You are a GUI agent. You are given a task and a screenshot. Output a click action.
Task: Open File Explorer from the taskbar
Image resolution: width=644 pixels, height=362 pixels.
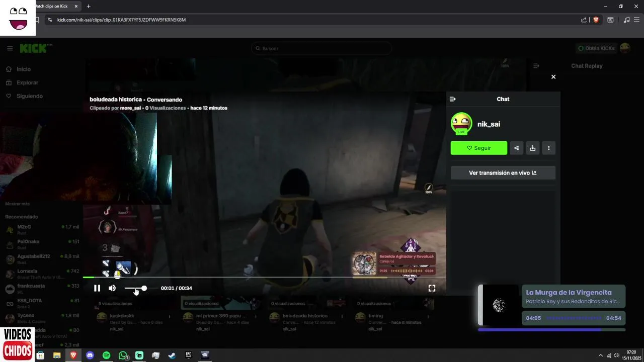click(x=57, y=355)
